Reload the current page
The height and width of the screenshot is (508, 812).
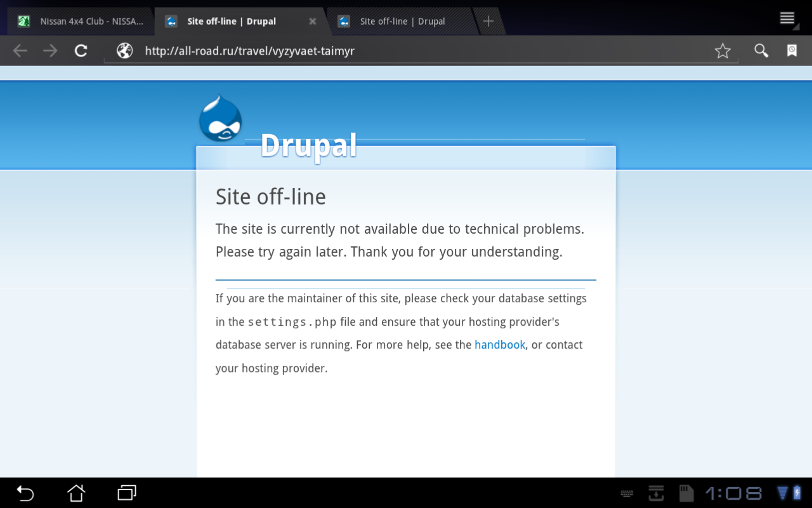(x=81, y=51)
